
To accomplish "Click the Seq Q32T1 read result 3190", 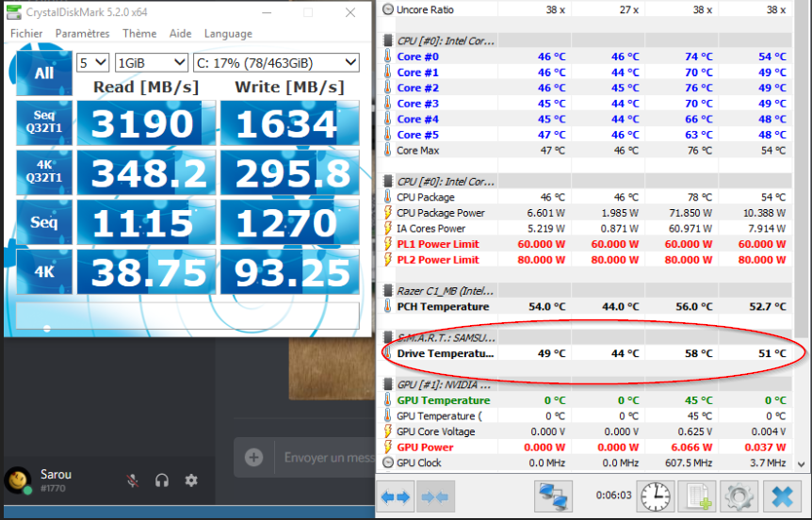I will click(x=146, y=122).
